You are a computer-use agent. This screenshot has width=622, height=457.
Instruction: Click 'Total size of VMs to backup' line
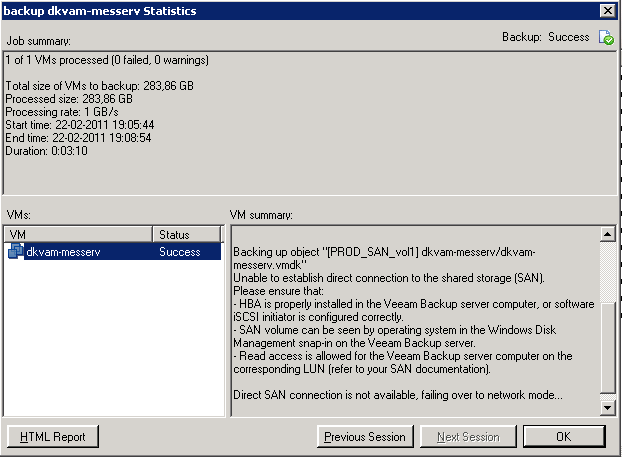point(100,86)
